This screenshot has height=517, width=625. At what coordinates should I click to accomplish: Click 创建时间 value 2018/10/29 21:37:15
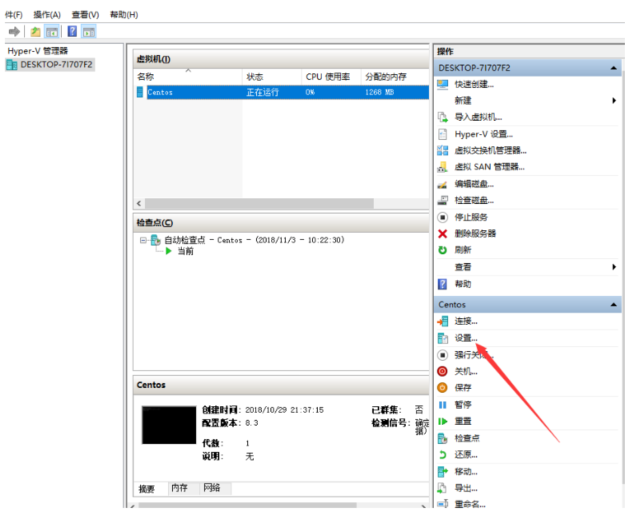284,410
